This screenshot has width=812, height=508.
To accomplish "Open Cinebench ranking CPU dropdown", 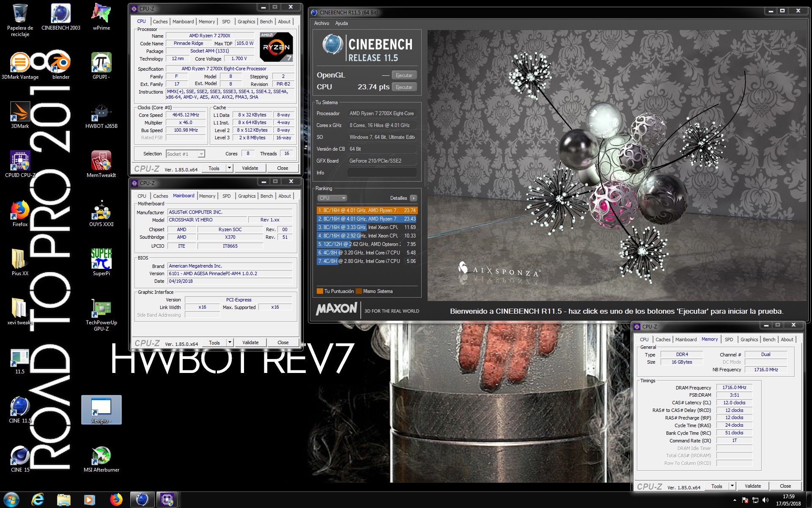I will (332, 198).
